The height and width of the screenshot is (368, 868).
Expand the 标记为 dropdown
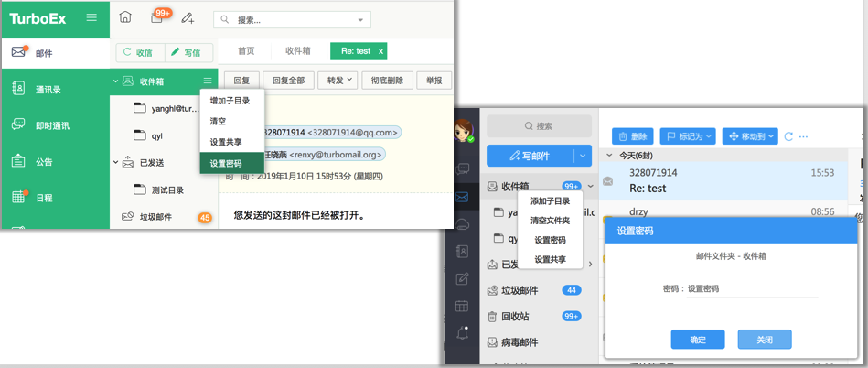(x=689, y=136)
